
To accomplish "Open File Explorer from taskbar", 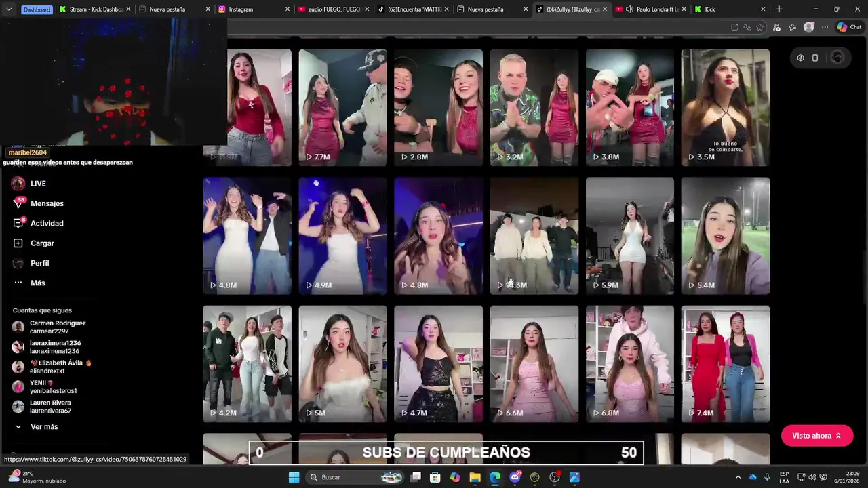I will point(475,477).
